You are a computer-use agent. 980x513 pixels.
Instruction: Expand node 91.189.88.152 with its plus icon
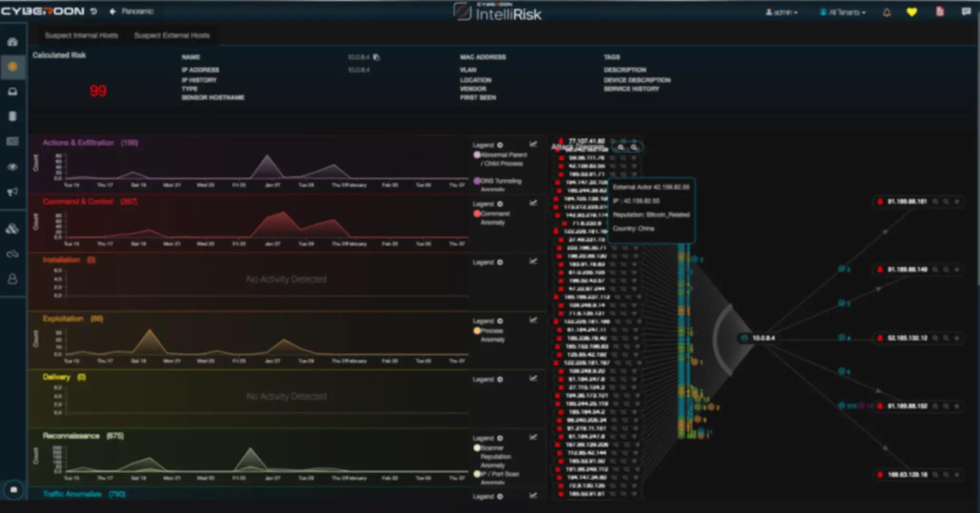tap(957, 406)
